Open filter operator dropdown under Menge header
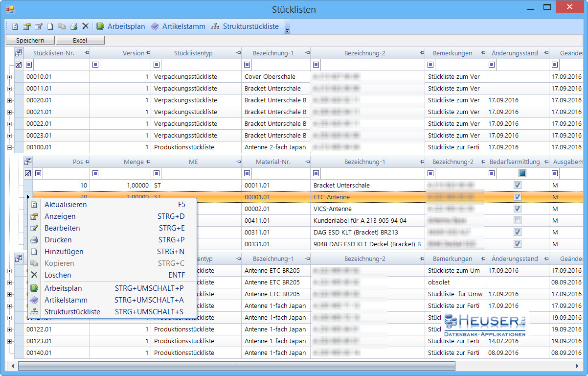The image size is (588, 376). pos(95,173)
